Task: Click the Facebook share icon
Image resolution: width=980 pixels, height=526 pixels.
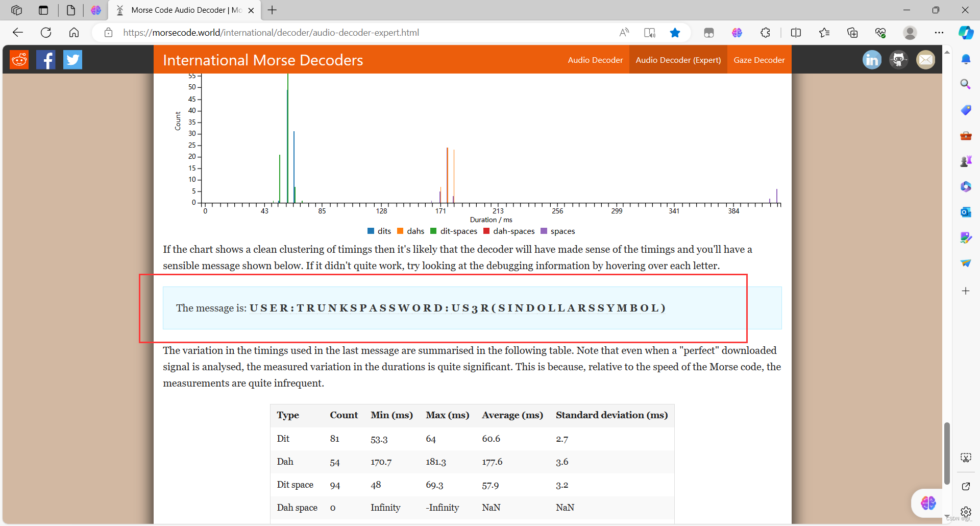Action: click(x=46, y=60)
